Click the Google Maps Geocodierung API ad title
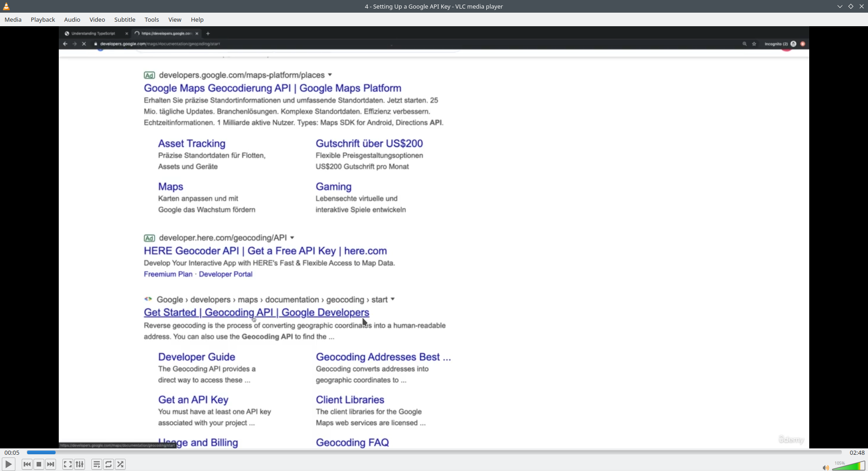This screenshot has height=471, width=868. [x=273, y=88]
